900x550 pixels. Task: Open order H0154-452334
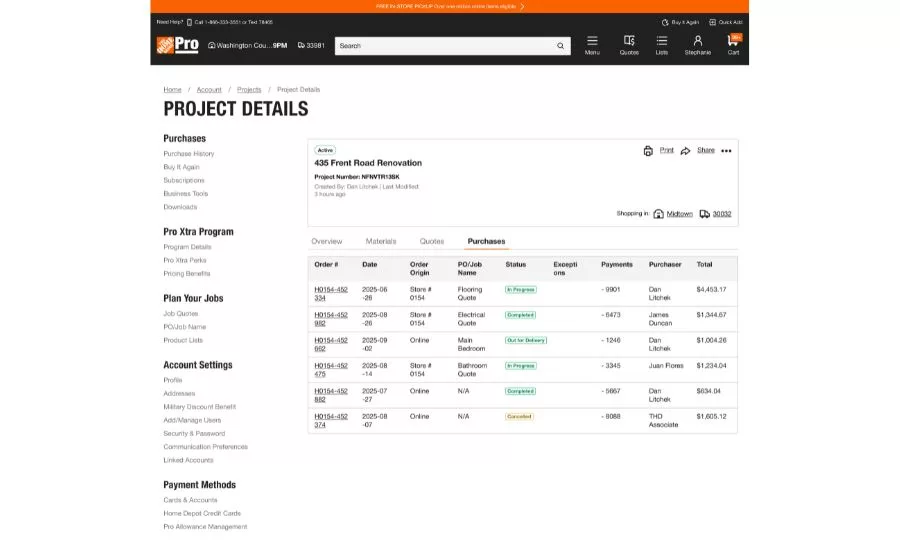point(331,294)
